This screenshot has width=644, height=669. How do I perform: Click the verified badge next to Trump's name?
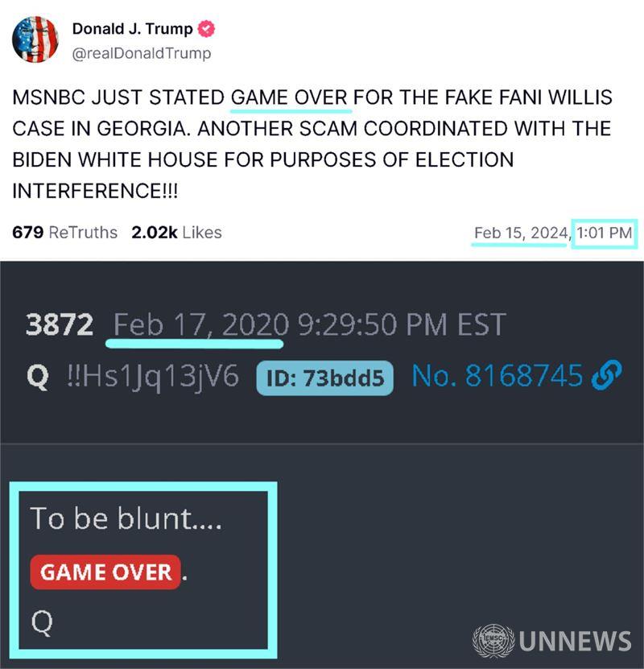coord(206,29)
